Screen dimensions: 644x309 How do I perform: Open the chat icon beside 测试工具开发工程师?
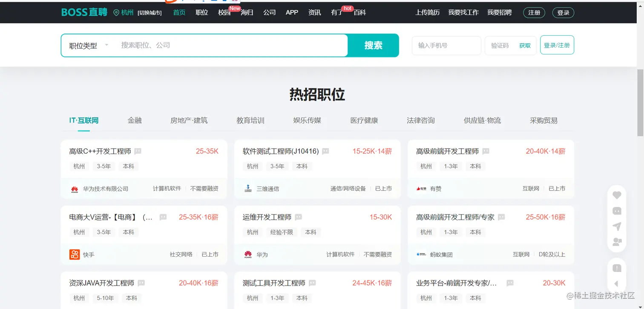312,283
